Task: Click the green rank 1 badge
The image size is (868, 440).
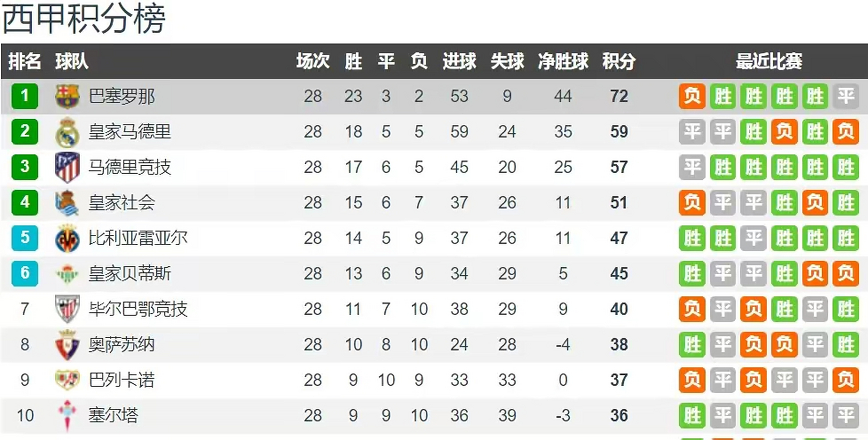Action: (x=25, y=96)
